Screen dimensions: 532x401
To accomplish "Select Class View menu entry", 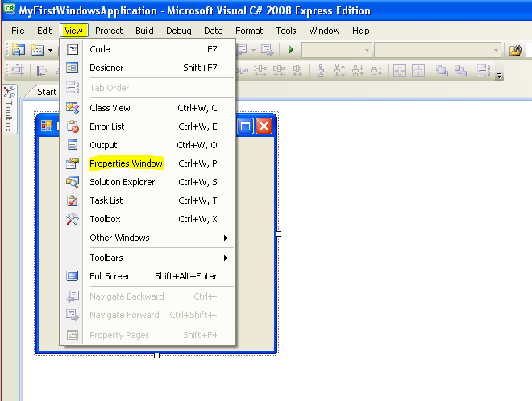I will [148, 108].
